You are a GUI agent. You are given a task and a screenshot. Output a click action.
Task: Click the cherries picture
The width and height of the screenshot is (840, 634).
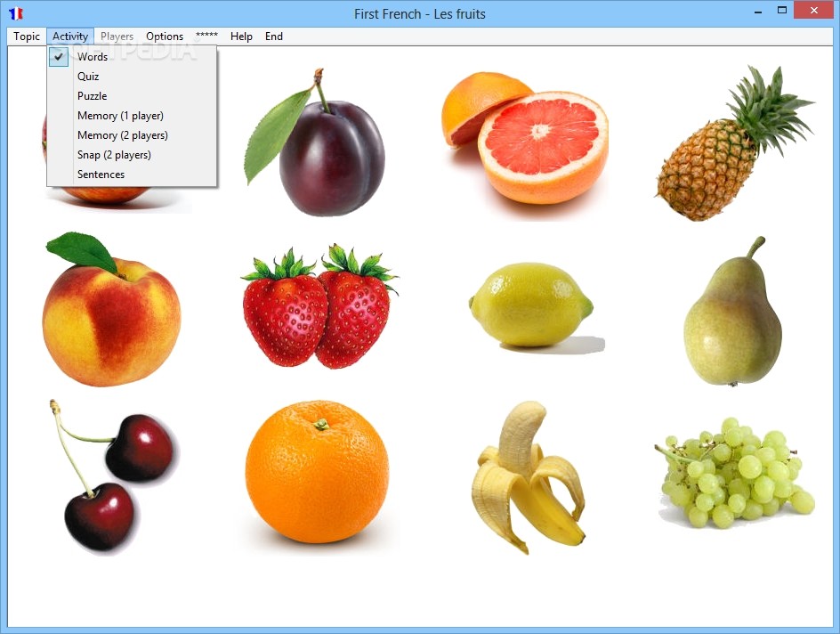115,475
